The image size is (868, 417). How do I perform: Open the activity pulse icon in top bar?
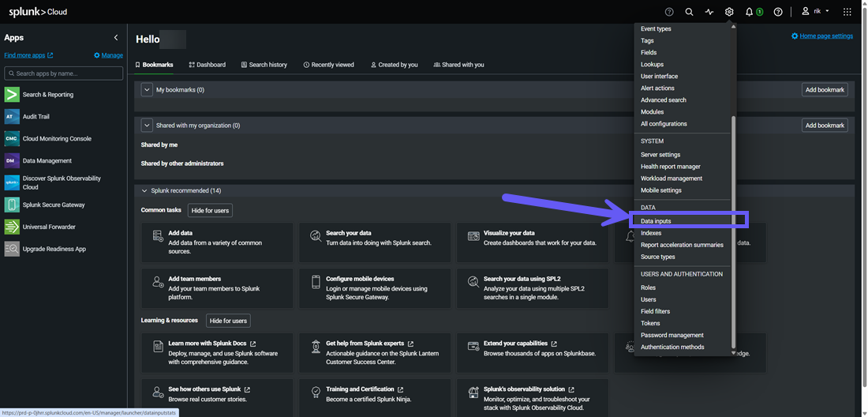coord(709,12)
